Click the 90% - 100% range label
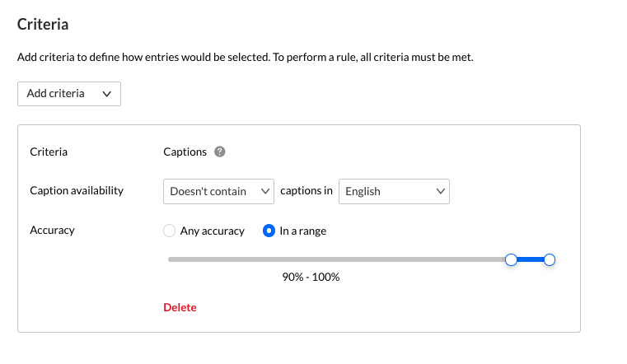627x364 pixels. [x=311, y=277]
